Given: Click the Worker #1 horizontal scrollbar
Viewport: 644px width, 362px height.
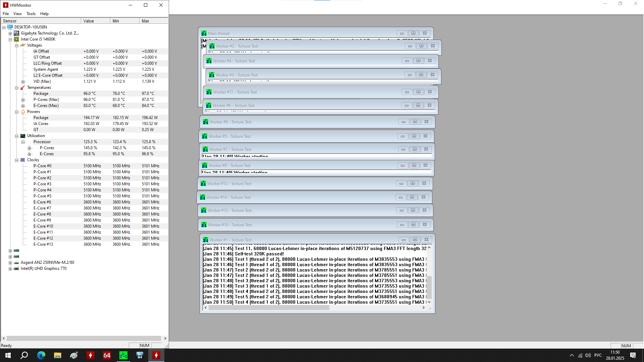Looking at the screenshot, I should click(268, 308).
